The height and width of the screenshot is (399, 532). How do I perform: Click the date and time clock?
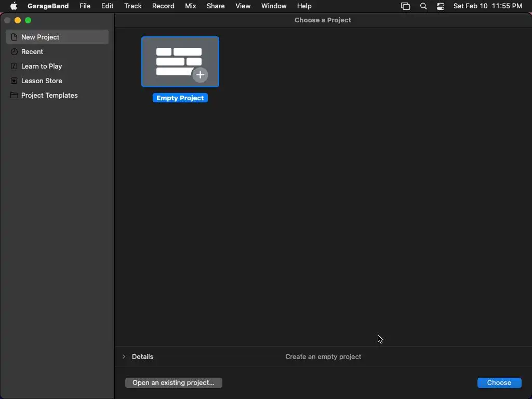(487, 6)
